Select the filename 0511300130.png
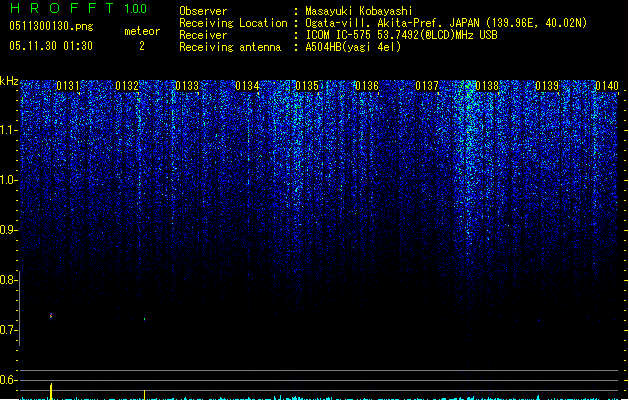This screenshot has height=400, width=629. [x=51, y=27]
